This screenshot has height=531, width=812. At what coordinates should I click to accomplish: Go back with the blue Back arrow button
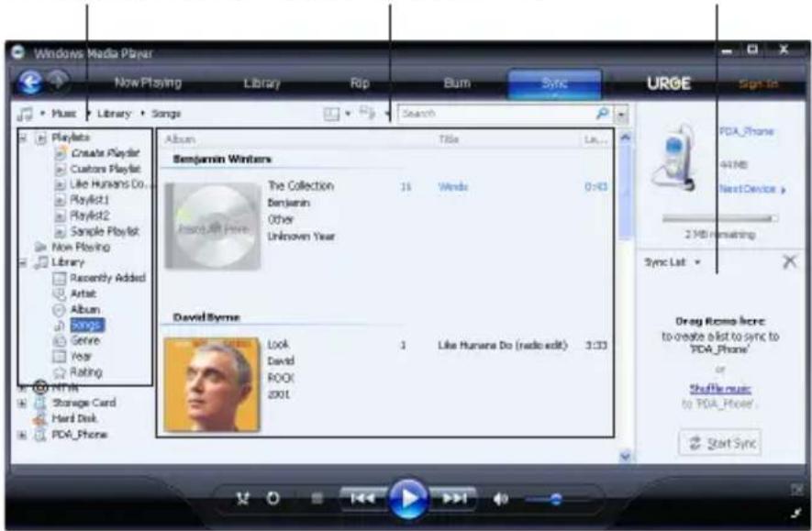[x=30, y=83]
